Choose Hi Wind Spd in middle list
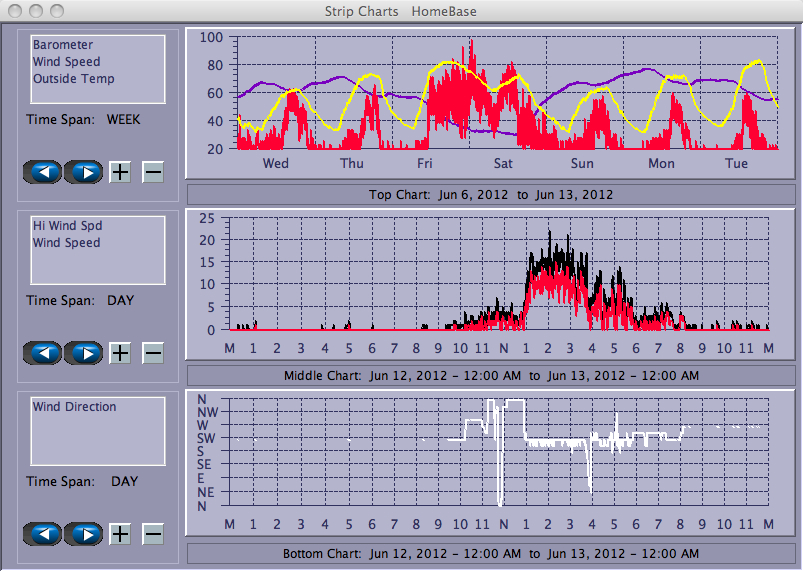Image resolution: width=803 pixels, height=571 pixels. pos(67,226)
